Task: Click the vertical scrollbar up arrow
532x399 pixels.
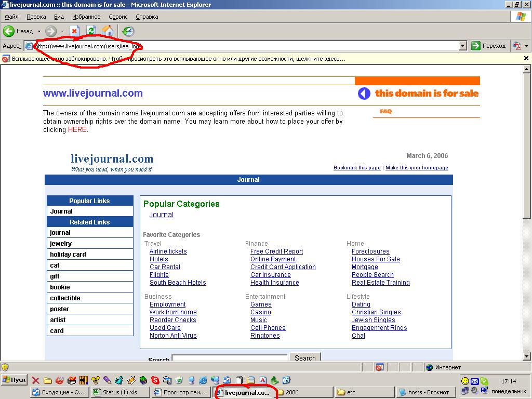Action: [526, 69]
